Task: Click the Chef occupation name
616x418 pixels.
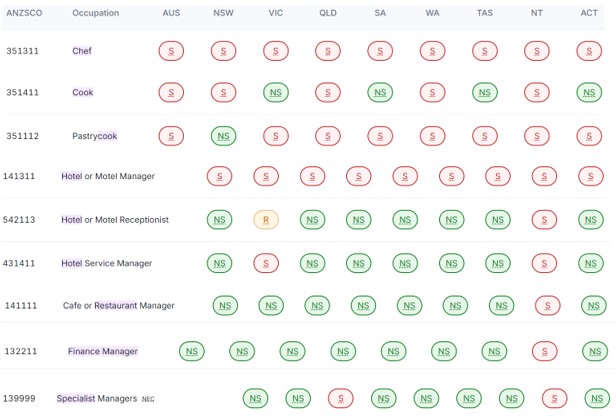Action: click(x=82, y=50)
